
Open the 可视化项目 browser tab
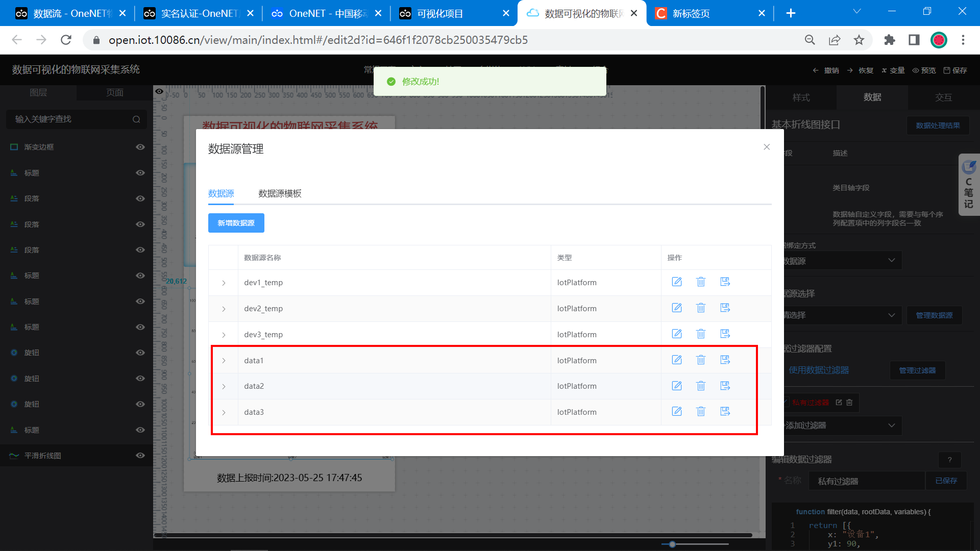tap(440, 14)
